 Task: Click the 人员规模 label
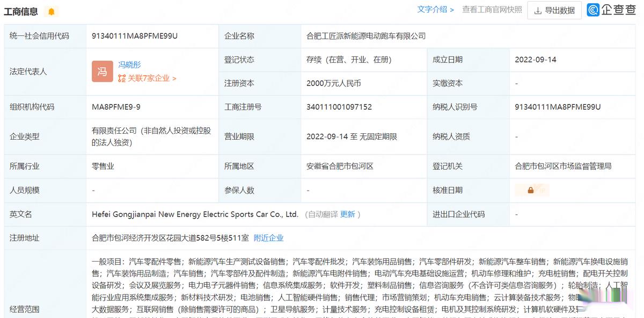[25, 190]
